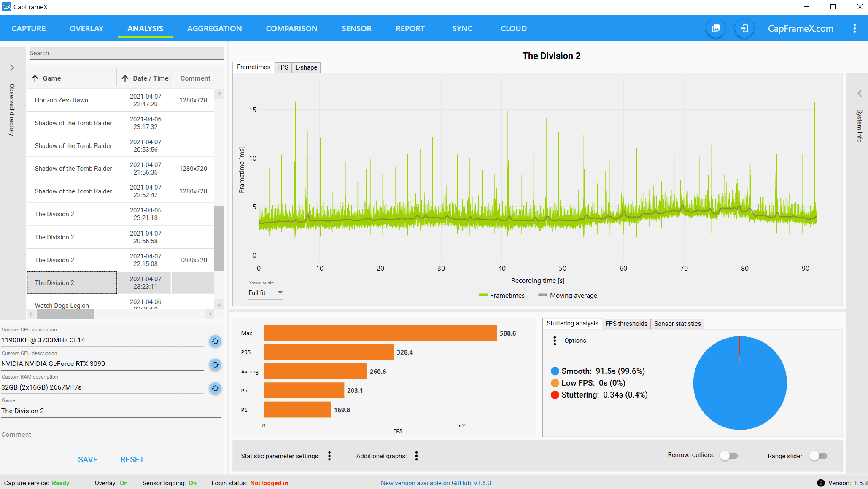Enable the Remove outliers toggle
Viewport: 868px width, 489px height.
(x=729, y=456)
